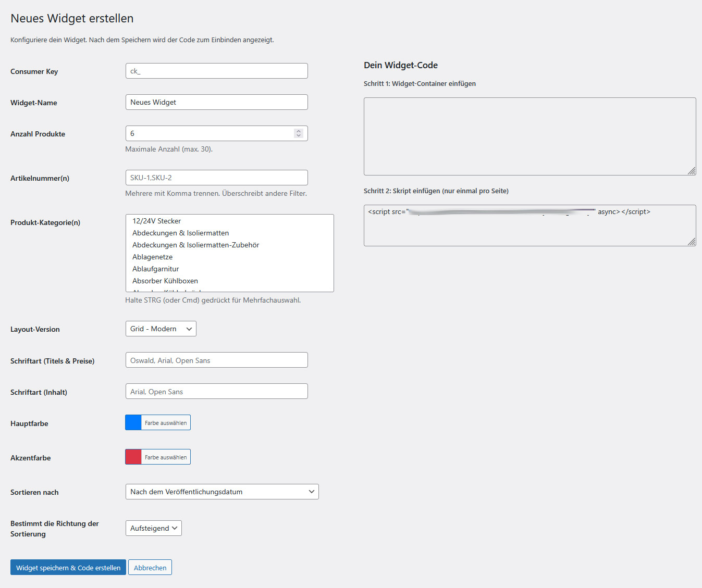Open the Layout-Version dropdown
This screenshot has height=588, width=702.
pyautogui.click(x=161, y=329)
